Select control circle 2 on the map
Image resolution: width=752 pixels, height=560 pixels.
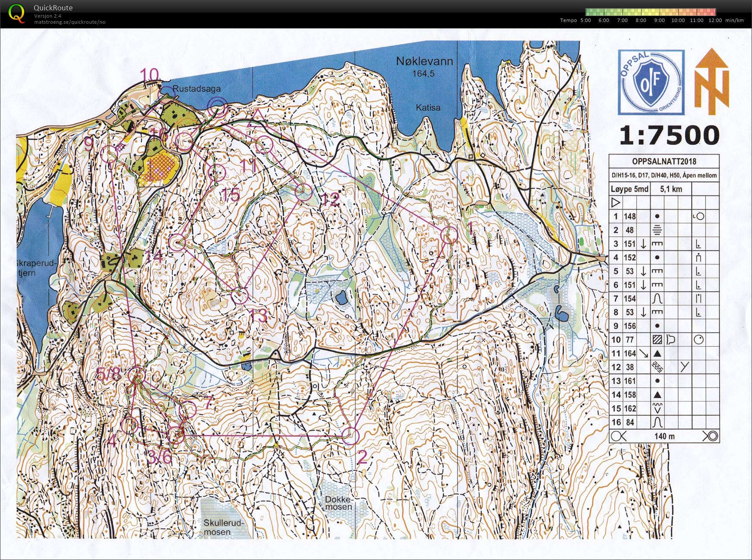click(351, 436)
